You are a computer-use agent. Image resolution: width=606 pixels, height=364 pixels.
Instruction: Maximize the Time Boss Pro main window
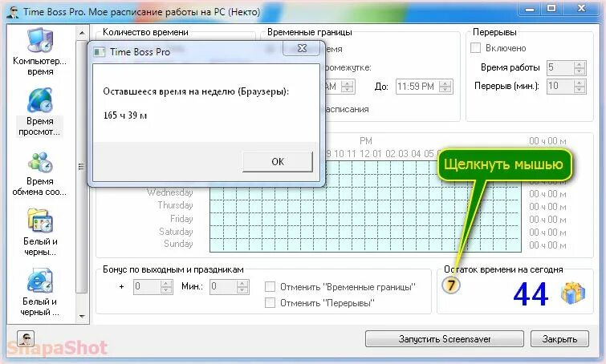point(551,9)
